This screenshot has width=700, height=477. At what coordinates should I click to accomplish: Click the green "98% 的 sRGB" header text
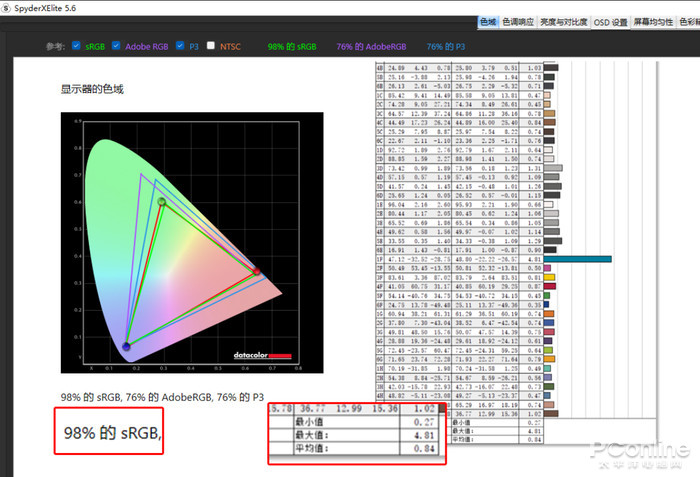pyautogui.click(x=292, y=46)
